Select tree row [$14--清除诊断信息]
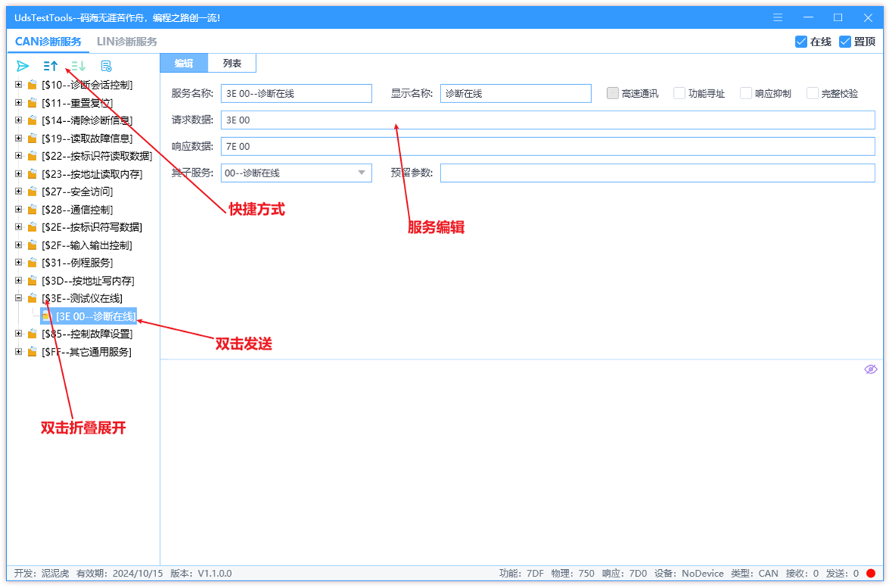 (x=86, y=120)
